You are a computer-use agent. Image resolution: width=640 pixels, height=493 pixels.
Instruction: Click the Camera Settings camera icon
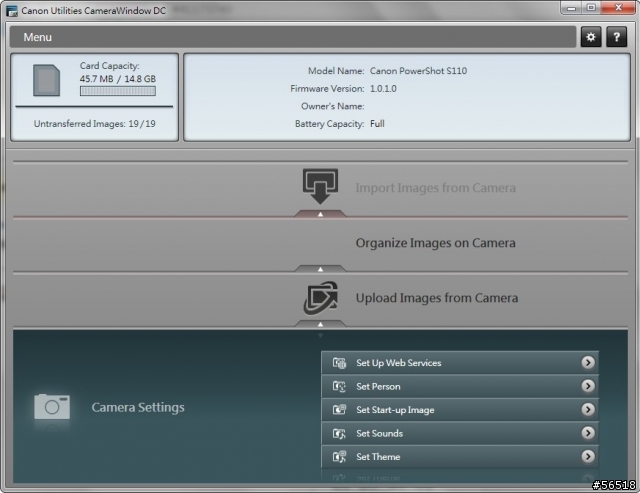[x=52, y=406]
